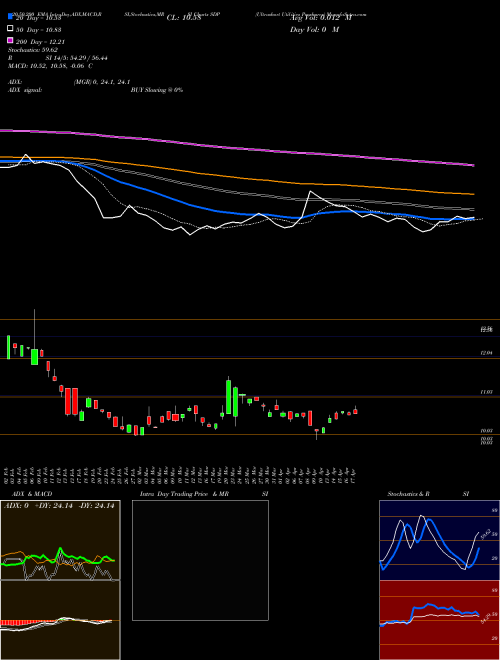Viewport: 500px width, 660px height.
Task: Open the blue Stochastics chart thumbnail
Action: pos(439,540)
